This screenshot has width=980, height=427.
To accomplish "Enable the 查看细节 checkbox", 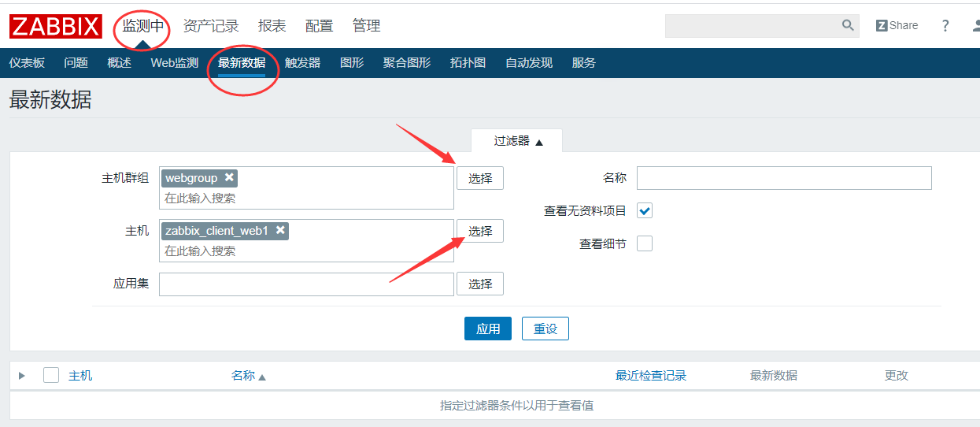I will pos(645,243).
